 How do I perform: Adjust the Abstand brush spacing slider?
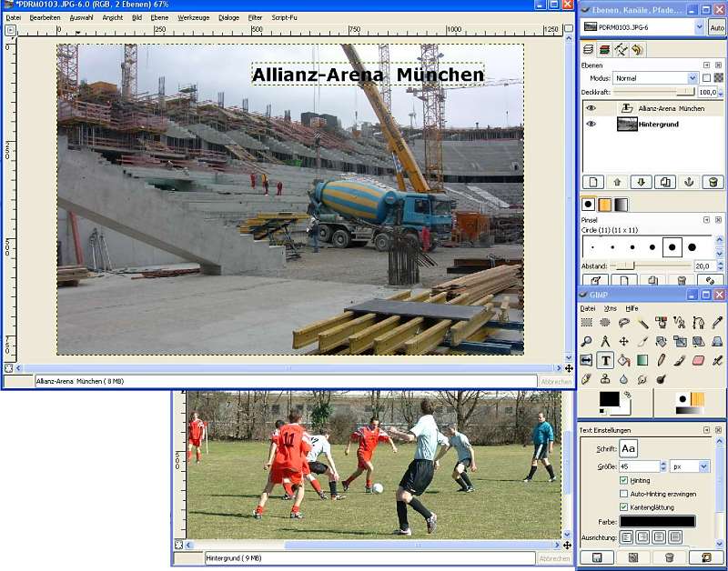coord(651,265)
